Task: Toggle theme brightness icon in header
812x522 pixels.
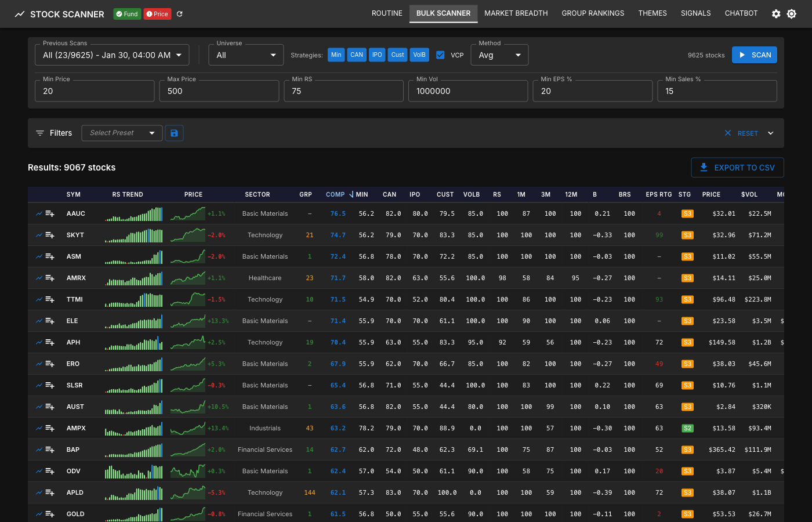Action: coord(792,14)
